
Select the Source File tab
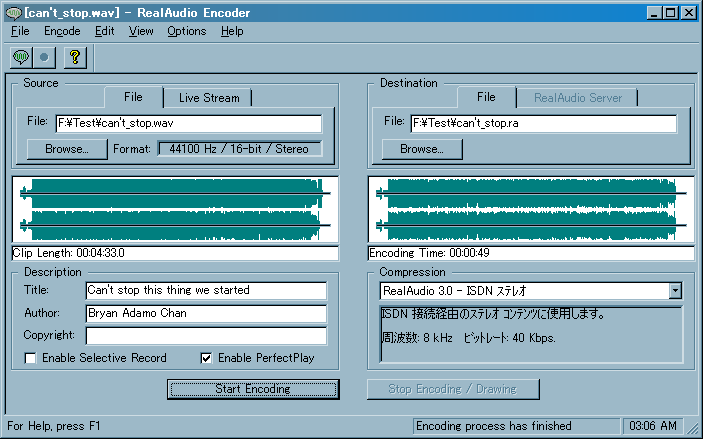(x=133, y=97)
